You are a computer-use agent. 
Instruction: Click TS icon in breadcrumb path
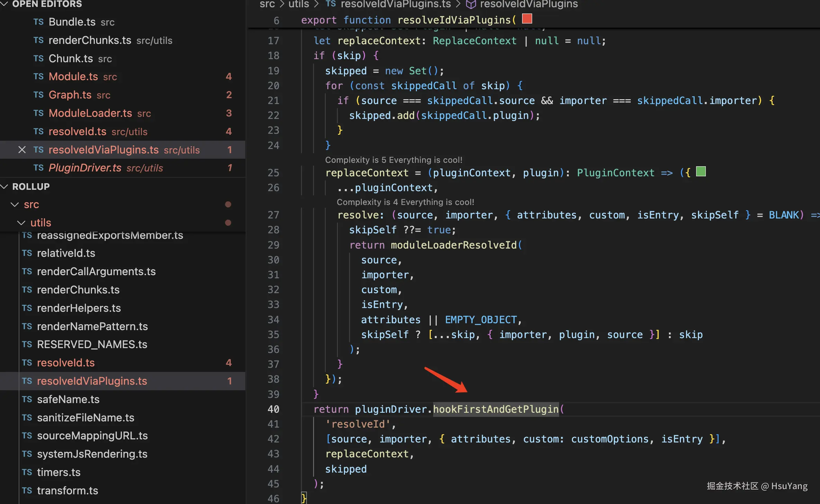click(331, 4)
